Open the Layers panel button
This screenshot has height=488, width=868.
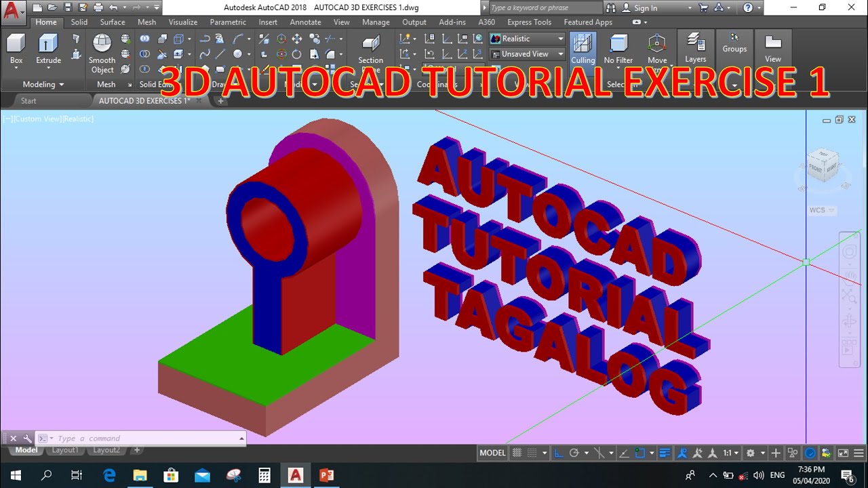coord(696,47)
